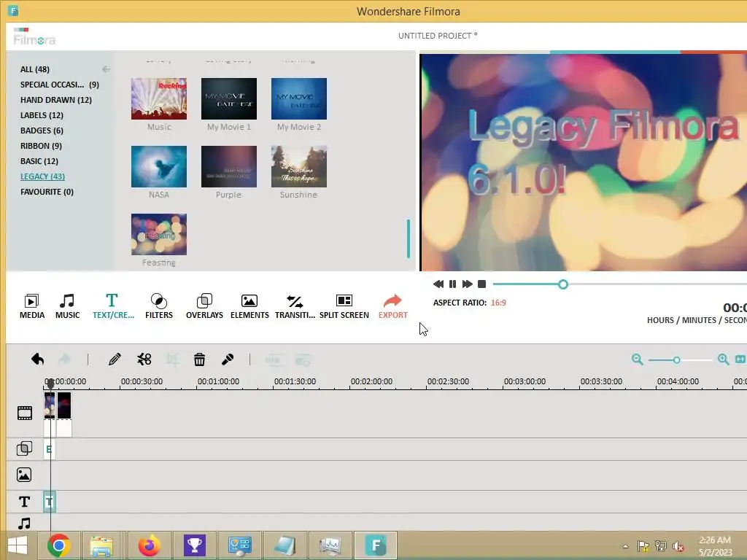Zoom out the timeline
747x560 pixels.
pyautogui.click(x=637, y=359)
